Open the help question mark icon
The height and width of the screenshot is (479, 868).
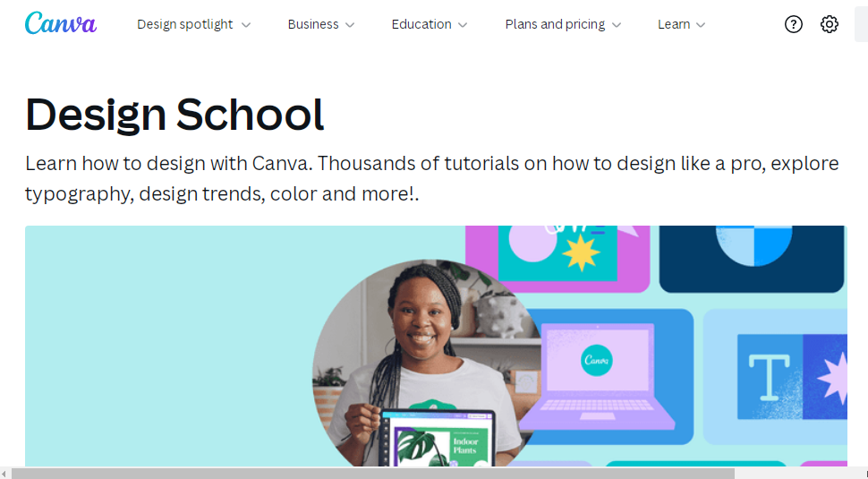coord(793,24)
